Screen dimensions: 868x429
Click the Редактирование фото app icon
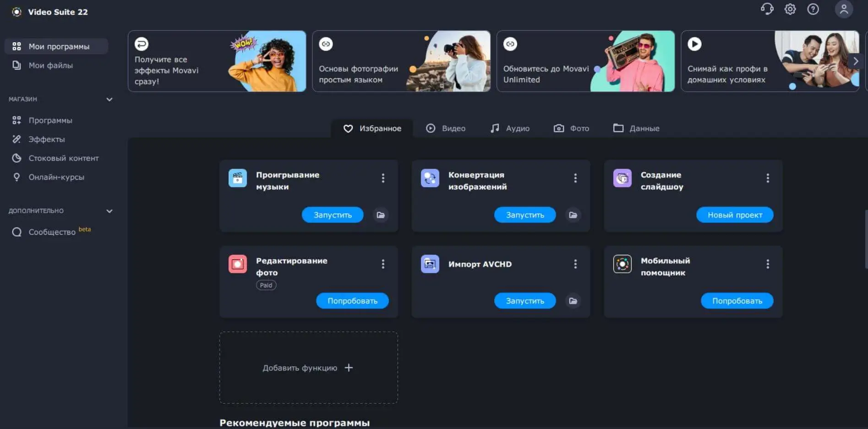(x=238, y=264)
